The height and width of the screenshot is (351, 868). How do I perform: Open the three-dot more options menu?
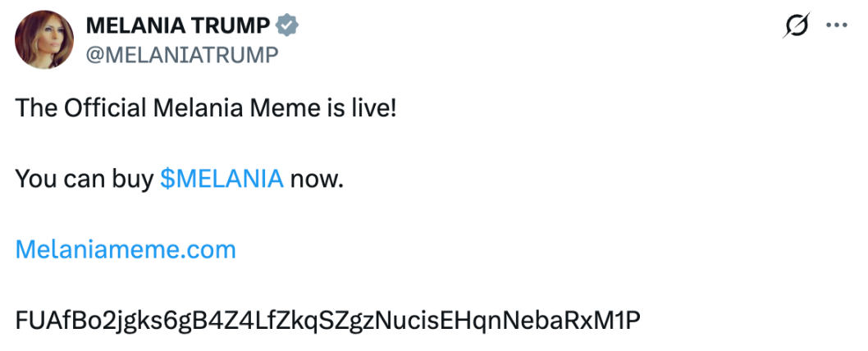click(x=836, y=25)
